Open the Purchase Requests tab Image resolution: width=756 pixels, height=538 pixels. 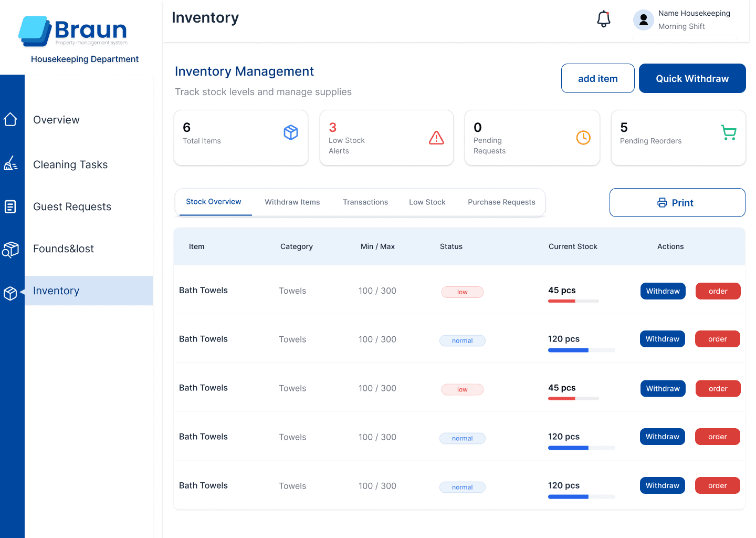[501, 202]
